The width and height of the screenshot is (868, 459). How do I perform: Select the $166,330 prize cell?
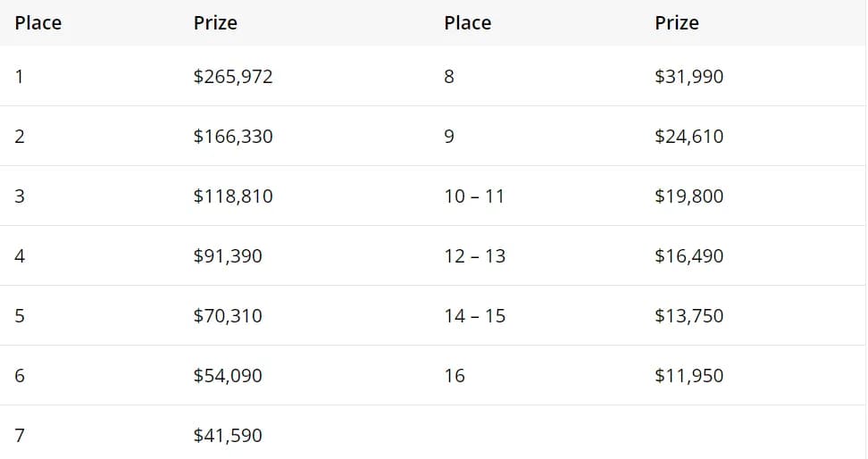click(233, 137)
